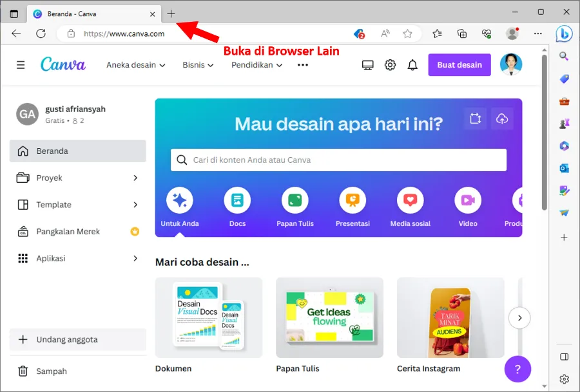Add page to favorites with star icon
The image size is (580, 392).
[x=407, y=33]
